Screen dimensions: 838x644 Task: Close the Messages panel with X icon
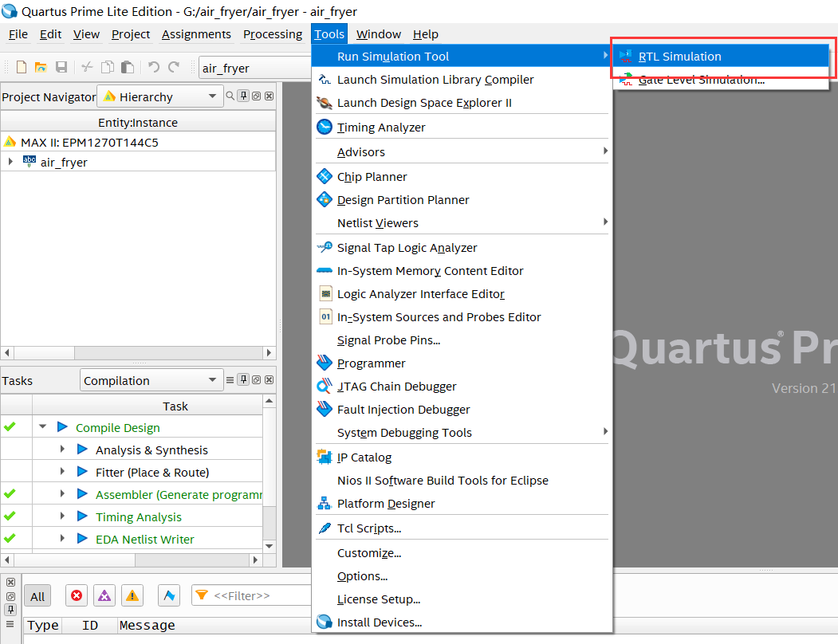[10, 582]
